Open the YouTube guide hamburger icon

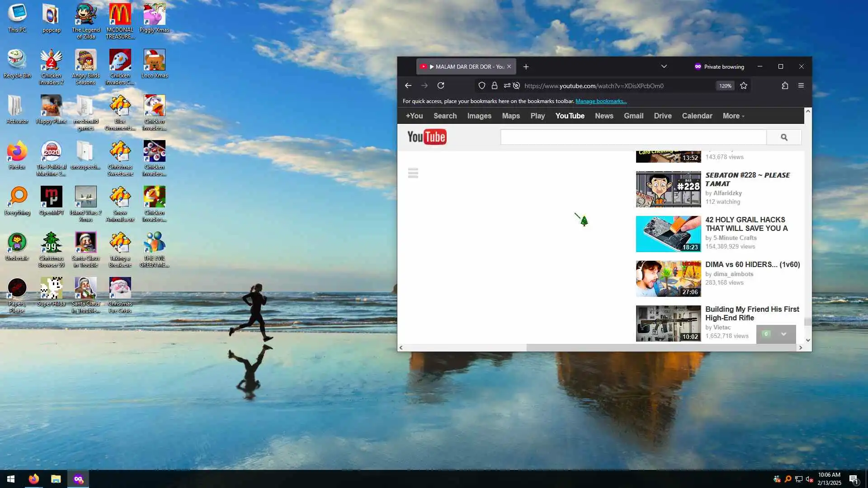tap(413, 173)
